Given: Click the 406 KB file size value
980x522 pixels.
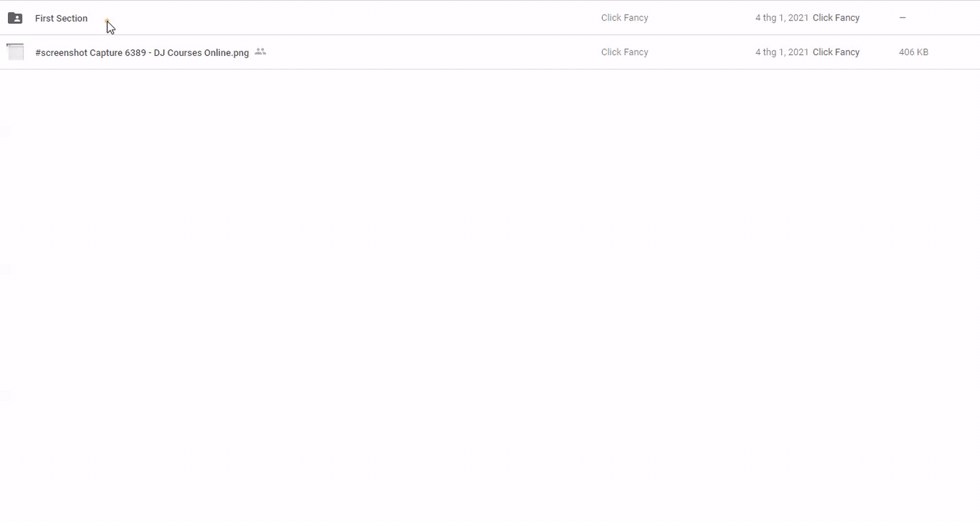Looking at the screenshot, I should (x=913, y=52).
